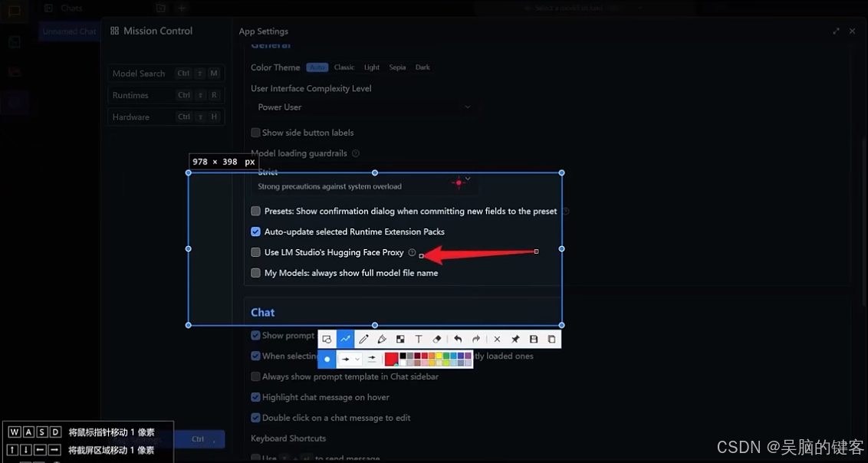Select the text annotation tool
Screen dimensions: 868x463
(419, 339)
